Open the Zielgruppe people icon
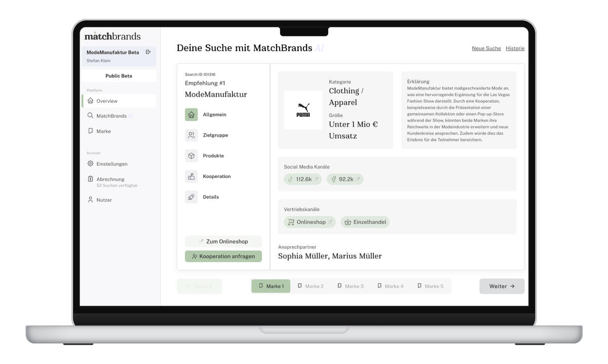 [191, 135]
